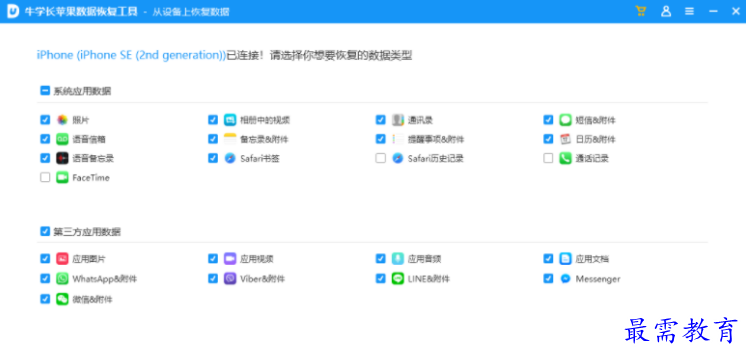Click the 照片 Photos flower icon
The height and width of the screenshot is (362, 746).
click(x=62, y=120)
